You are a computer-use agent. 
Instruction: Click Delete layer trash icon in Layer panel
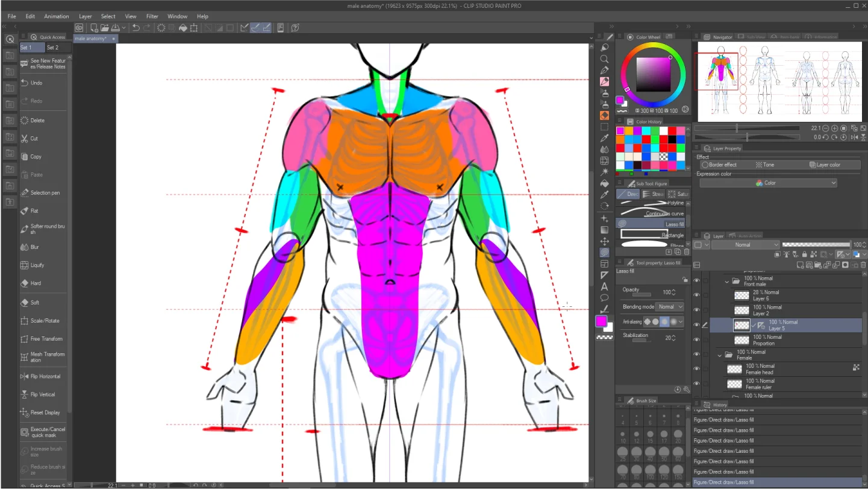[863, 265]
